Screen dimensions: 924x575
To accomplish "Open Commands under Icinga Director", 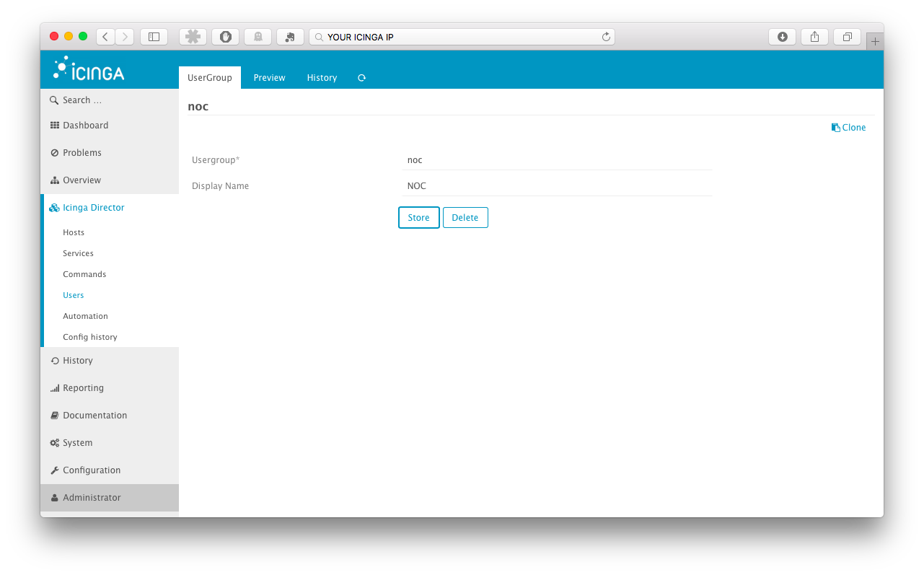I will (84, 275).
